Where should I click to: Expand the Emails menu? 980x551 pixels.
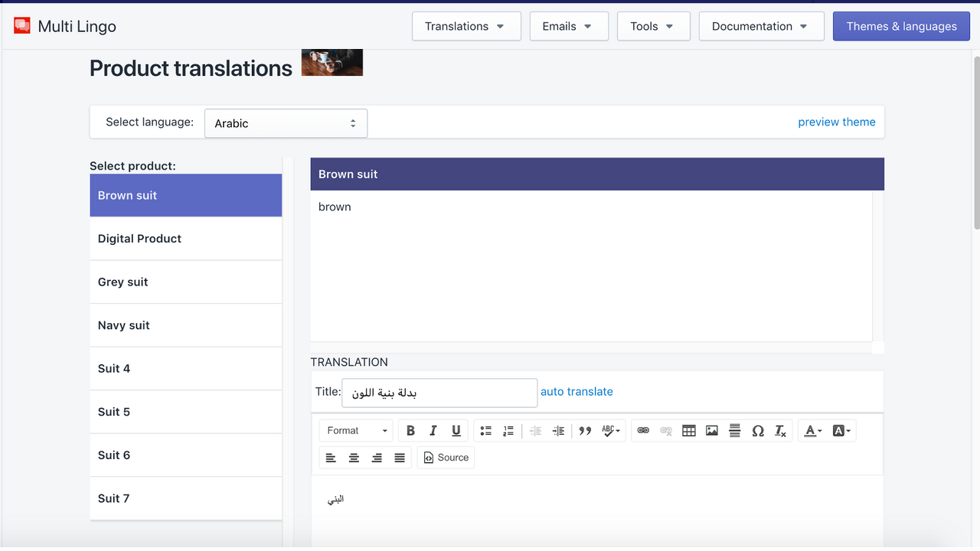tap(569, 26)
